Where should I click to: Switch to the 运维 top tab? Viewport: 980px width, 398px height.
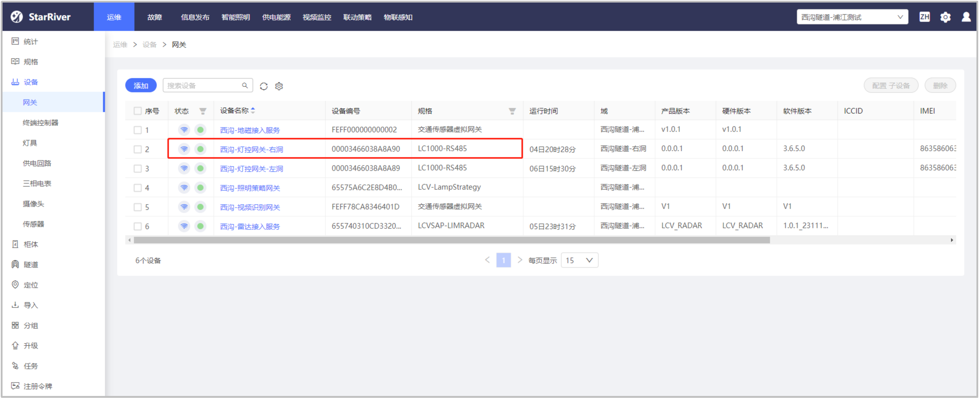pos(114,17)
